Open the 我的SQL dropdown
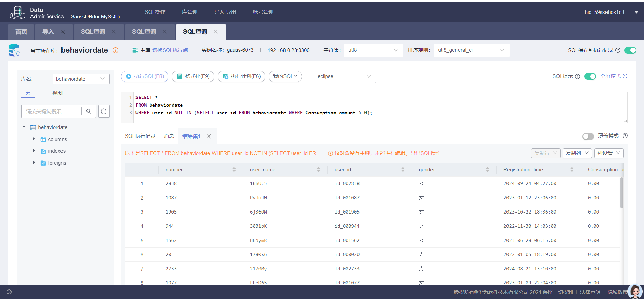 [285, 76]
